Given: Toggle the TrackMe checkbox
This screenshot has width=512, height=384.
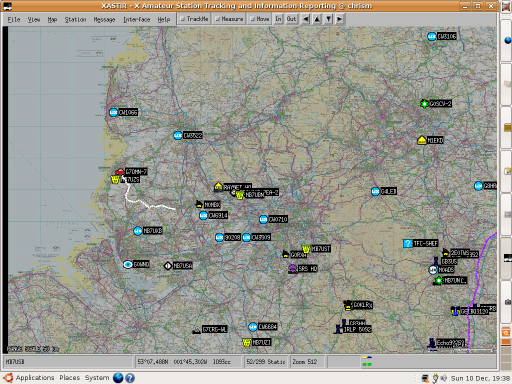Looking at the screenshot, I should coord(194,19).
